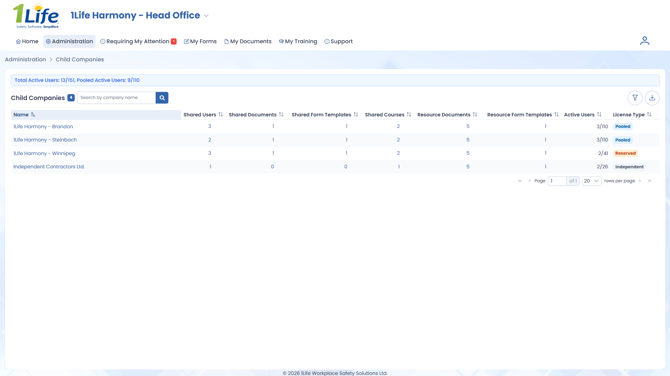Screen dimensions: 670x376
Task: Sort by License Type column icon
Action: point(649,115)
